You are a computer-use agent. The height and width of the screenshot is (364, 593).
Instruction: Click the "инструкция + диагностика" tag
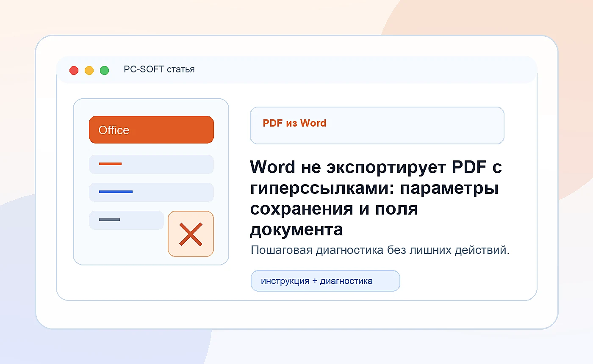tap(325, 281)
